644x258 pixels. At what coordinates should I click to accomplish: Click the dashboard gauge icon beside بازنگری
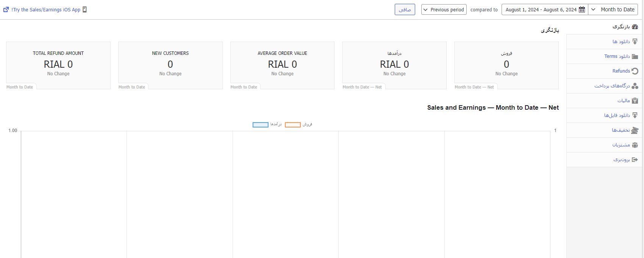click(x=635, y=27)
